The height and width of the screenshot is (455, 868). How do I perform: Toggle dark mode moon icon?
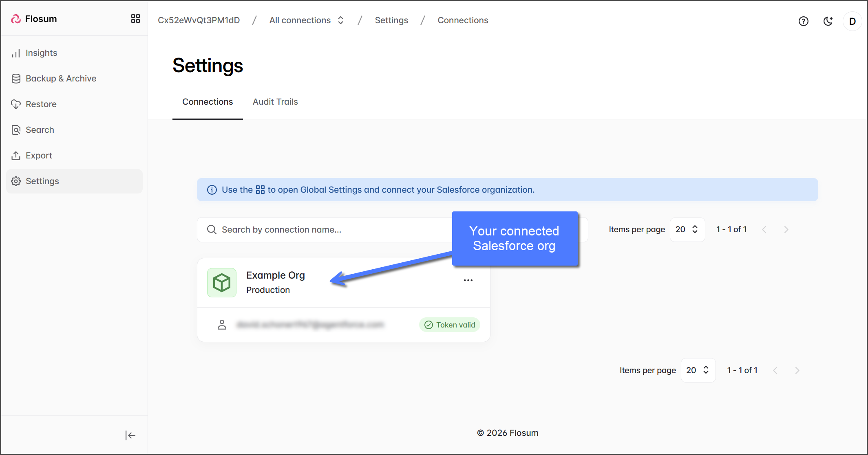828,21
